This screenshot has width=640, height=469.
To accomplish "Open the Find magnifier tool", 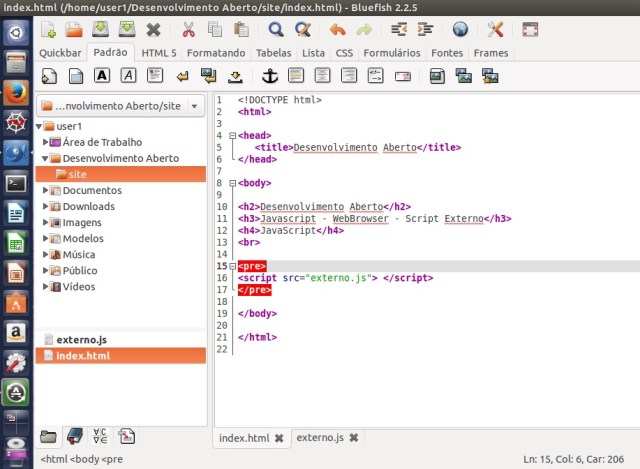I will click(275, 29).
